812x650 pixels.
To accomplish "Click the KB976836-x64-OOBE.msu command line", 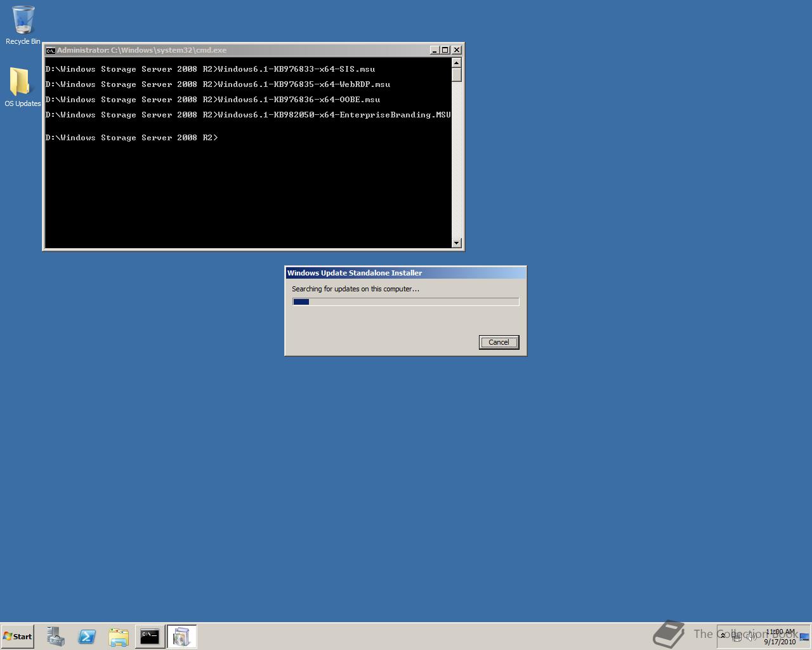I will (213, 100).
